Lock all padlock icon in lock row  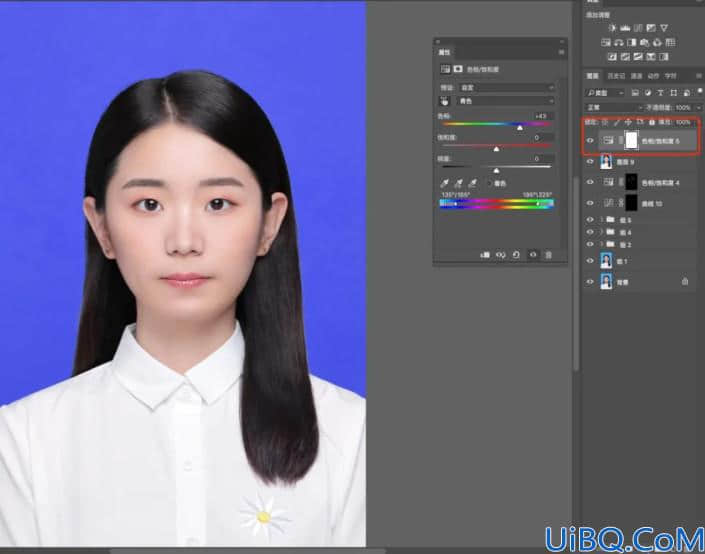tap(651, 122)
